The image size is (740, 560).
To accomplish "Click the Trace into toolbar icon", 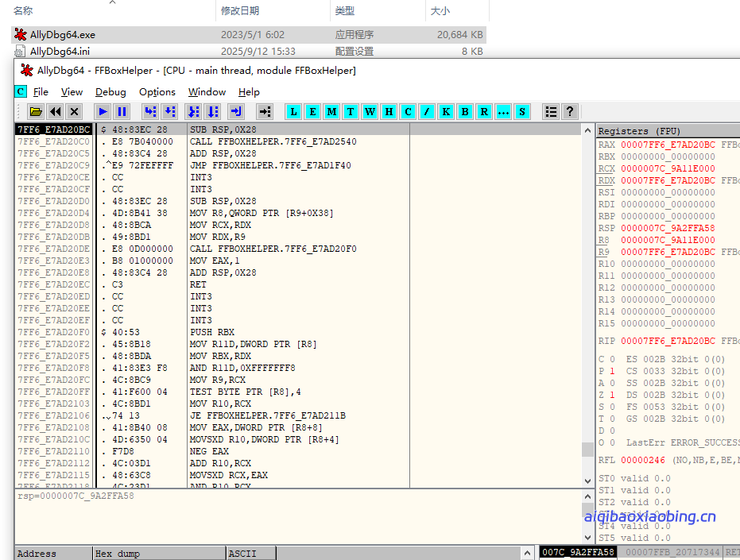I will 193,112.
